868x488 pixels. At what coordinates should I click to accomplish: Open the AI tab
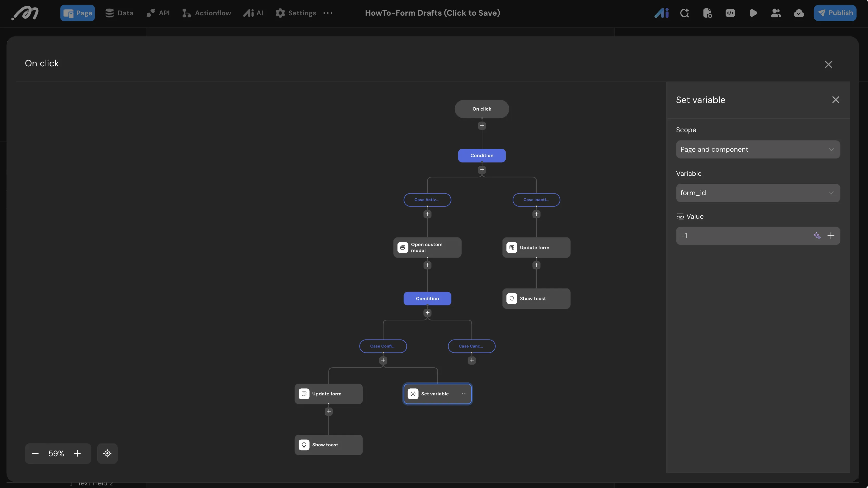click(253, 13)
